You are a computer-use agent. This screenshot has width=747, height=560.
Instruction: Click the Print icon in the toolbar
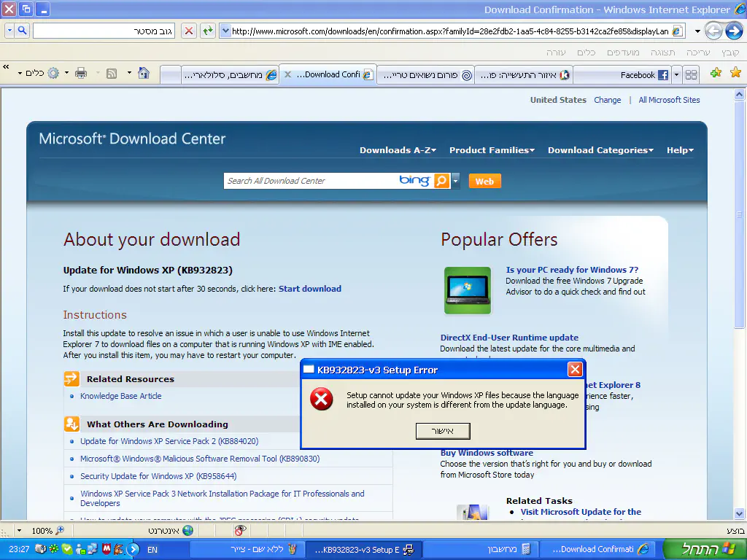(81, 74)
